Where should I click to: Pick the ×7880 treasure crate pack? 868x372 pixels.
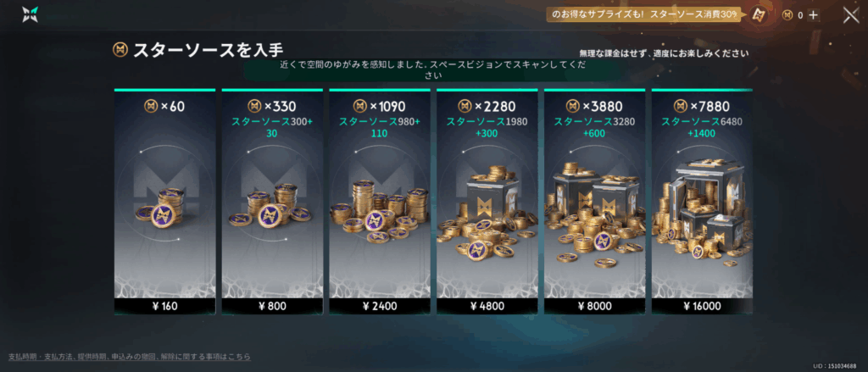[701, 212]
